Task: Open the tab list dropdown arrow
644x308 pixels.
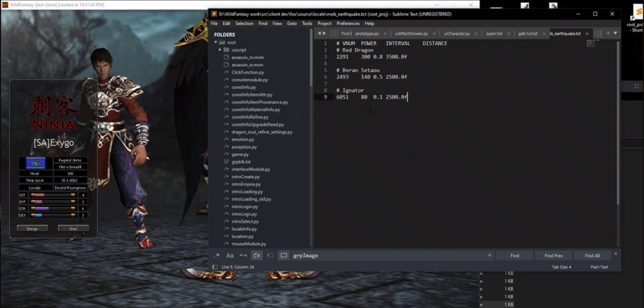Action: coord(615,34)
